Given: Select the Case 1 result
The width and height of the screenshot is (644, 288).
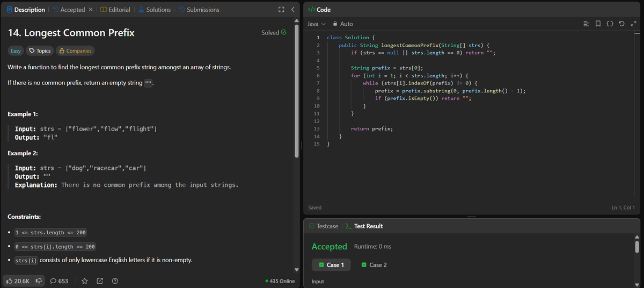Looking at the screenshot, I should coord(331,265).
